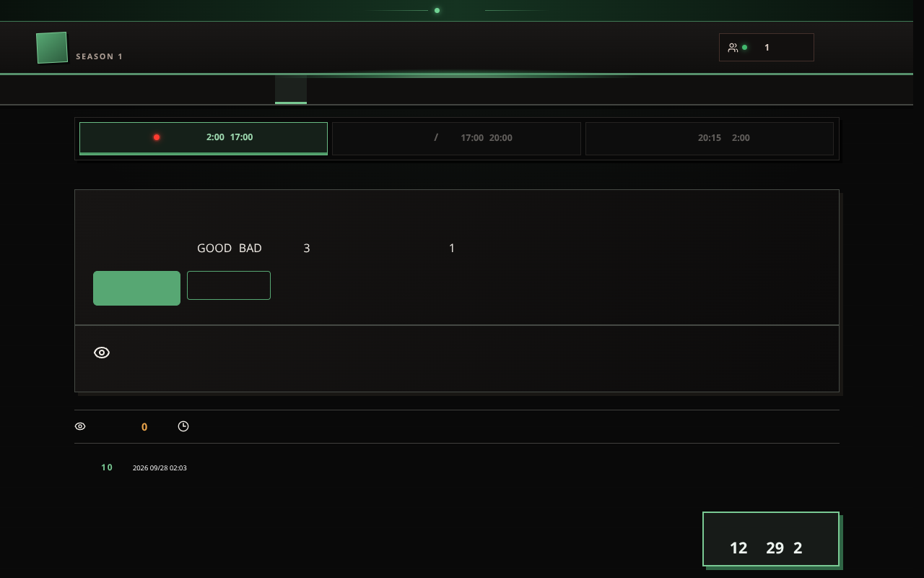Open the online users counter box
Image resolution: width=924 pixels, height=578 pixels.
767,48
